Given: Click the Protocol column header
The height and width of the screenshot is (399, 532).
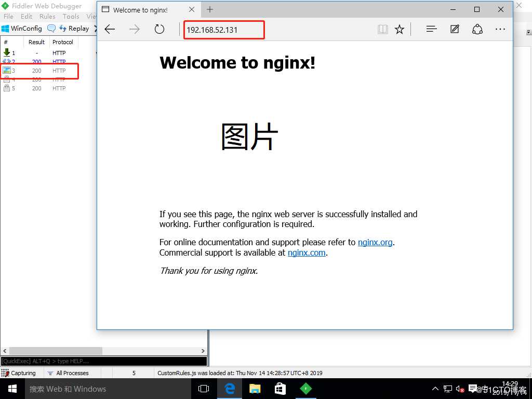Looking at the screenshot, I should 63,42.
